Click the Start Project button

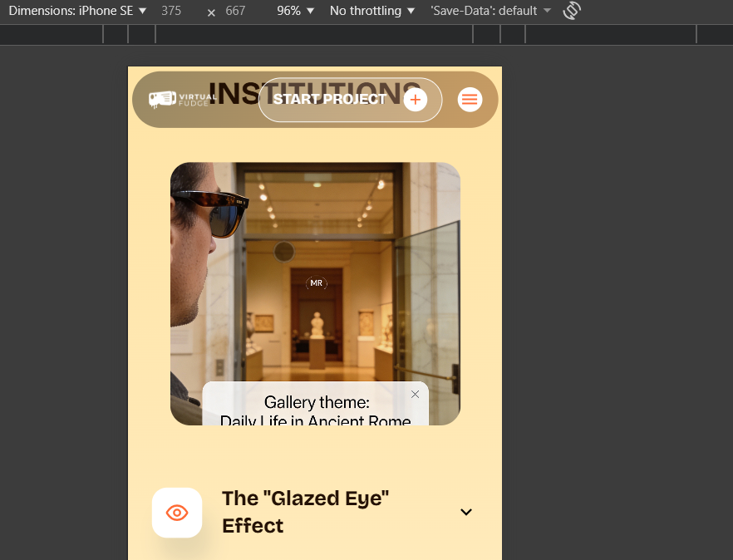pyautogui.click(x=350, y=100)
